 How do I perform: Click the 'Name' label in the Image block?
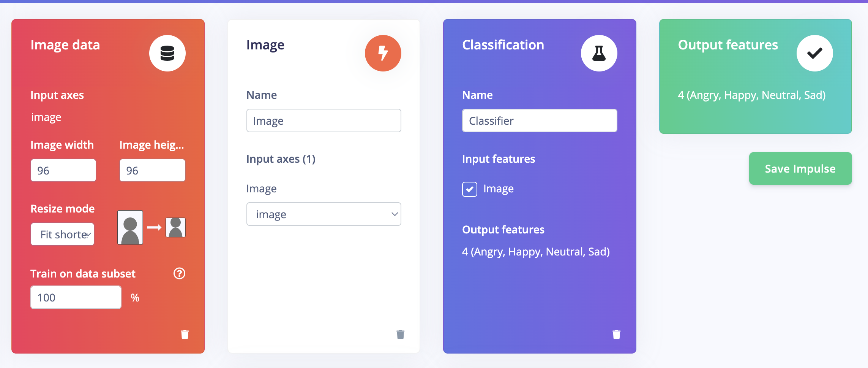[x=262, y=95]
